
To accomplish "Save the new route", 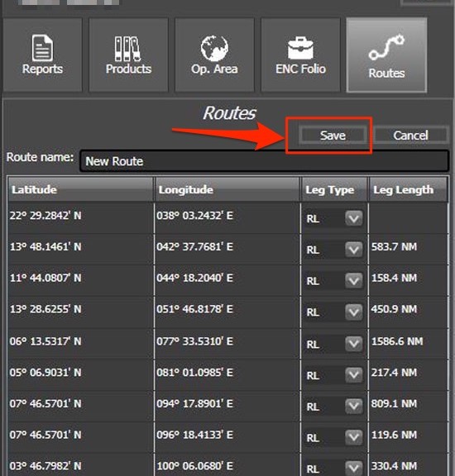I will pyautogui.click(x=333, y=136).
